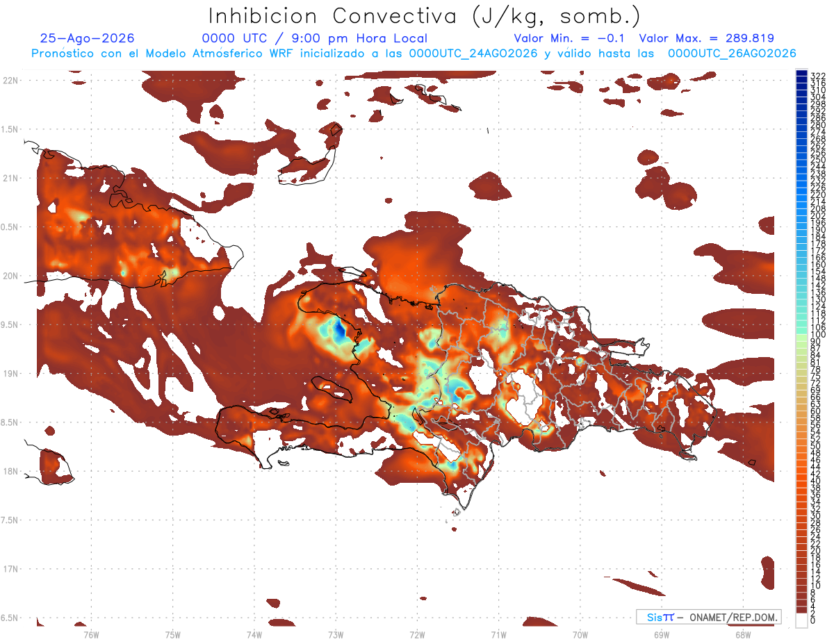Click the '22N' latitude label
Viewport: 834px width, 644px height.
[10, 80]
